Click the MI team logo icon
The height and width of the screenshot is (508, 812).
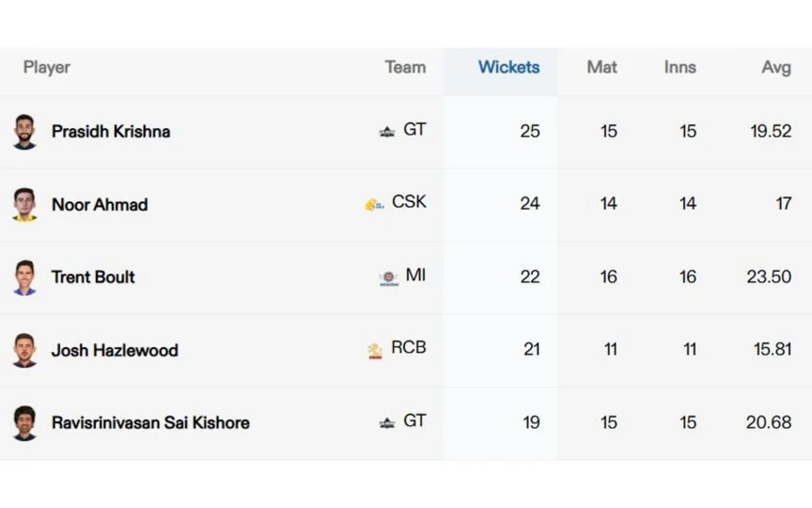tap(388, 278)
